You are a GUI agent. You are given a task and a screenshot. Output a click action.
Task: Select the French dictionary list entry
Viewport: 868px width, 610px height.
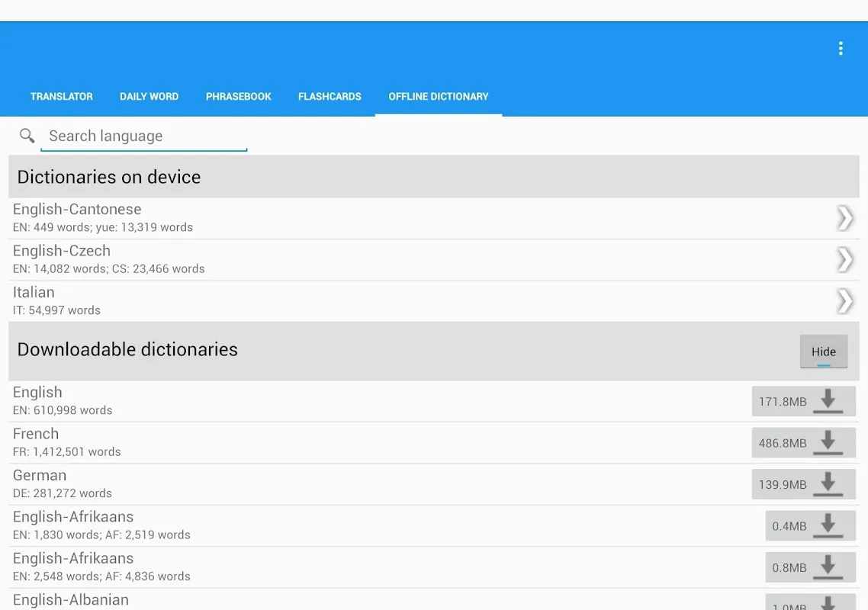pos(305,441)
